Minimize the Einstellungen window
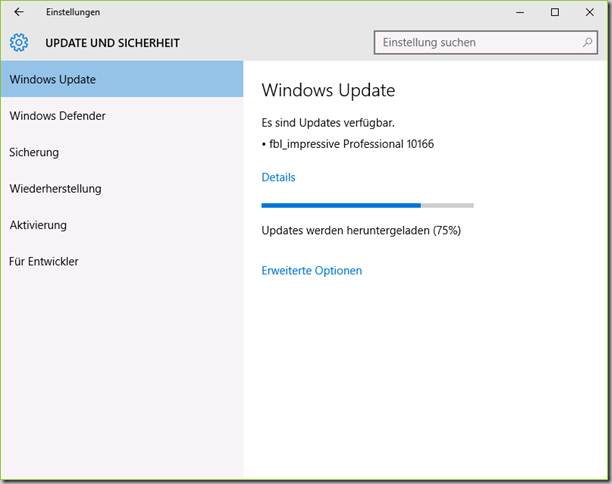Viewport: 612px width, 484px height. click(520, 12)
